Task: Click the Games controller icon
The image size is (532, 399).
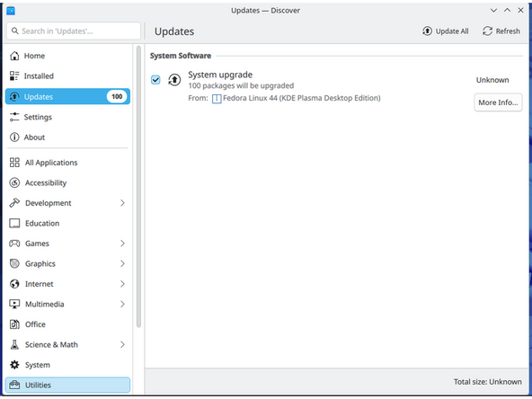Action: tap(14, 244)
